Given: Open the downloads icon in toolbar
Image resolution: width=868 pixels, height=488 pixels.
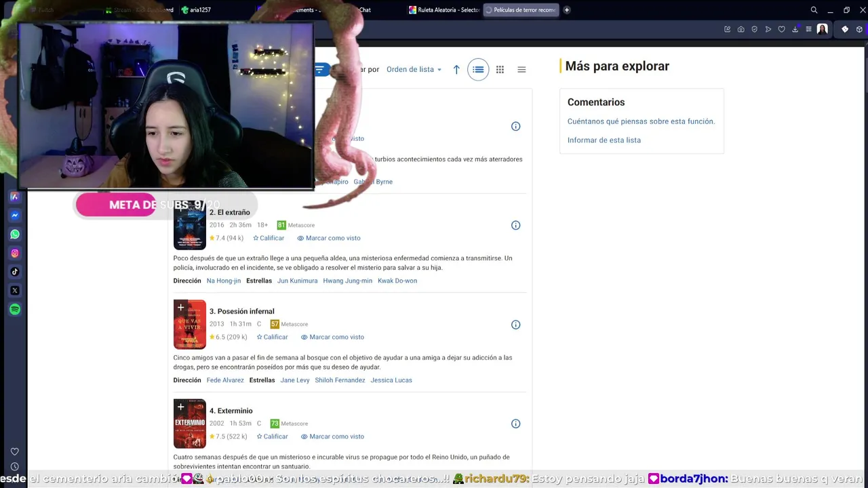Looking at the screenshot, I should (795, 29).
